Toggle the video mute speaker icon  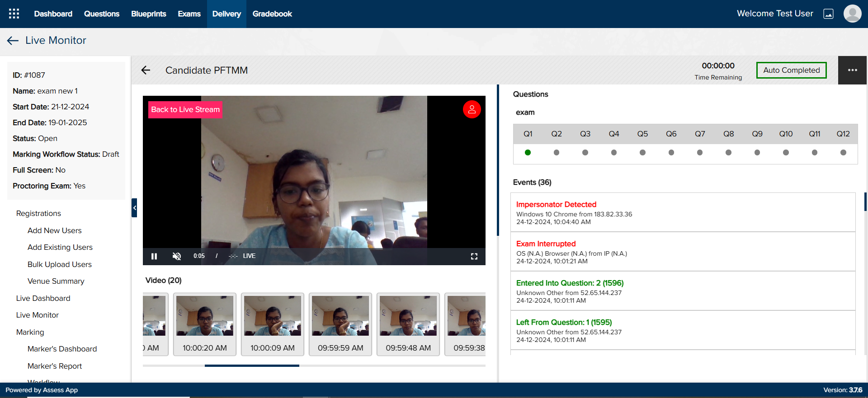point(177,256)
